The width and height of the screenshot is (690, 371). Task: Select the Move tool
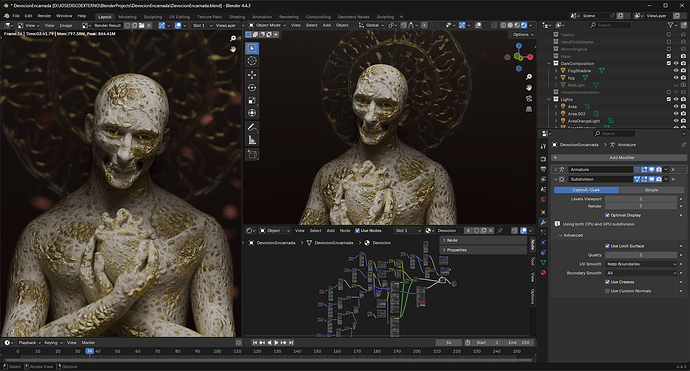[252, 75]
